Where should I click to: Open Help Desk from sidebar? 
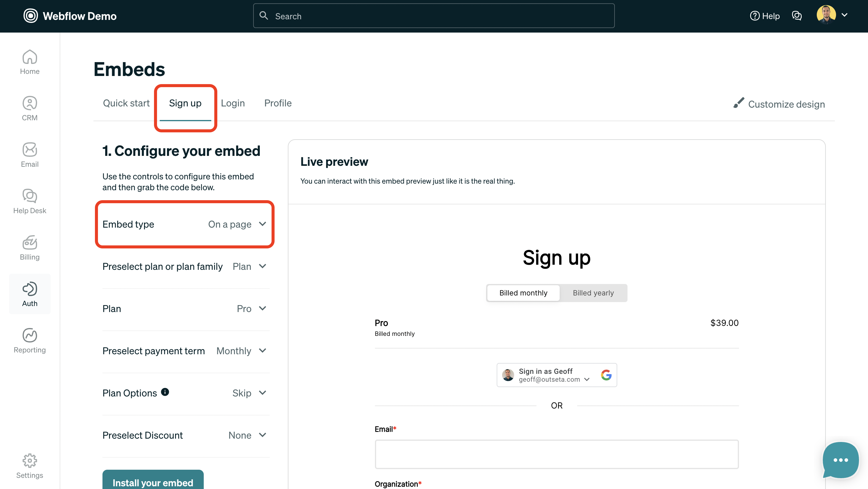click(x=30, y=201)
